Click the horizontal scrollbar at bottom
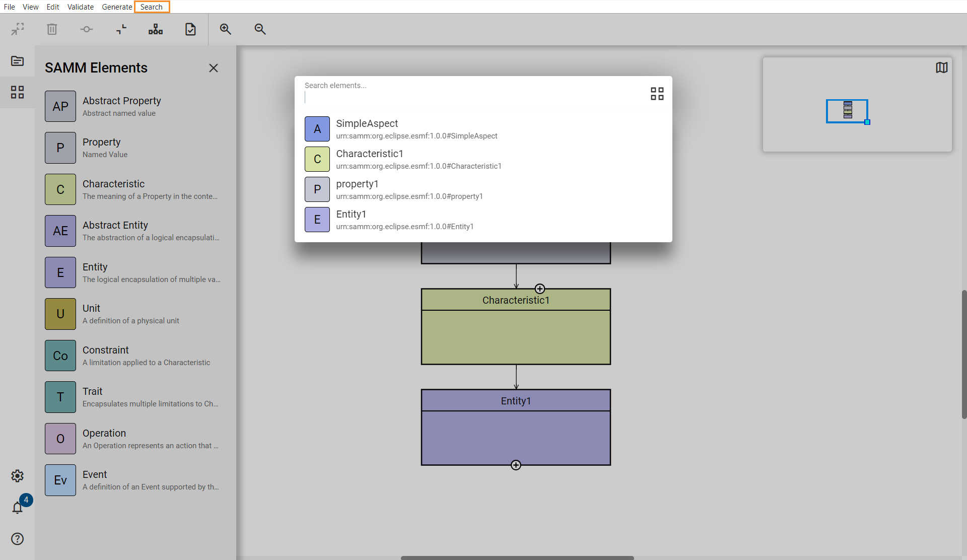The width and height of the screenshot is (967, 560). [x=517, y=557]
